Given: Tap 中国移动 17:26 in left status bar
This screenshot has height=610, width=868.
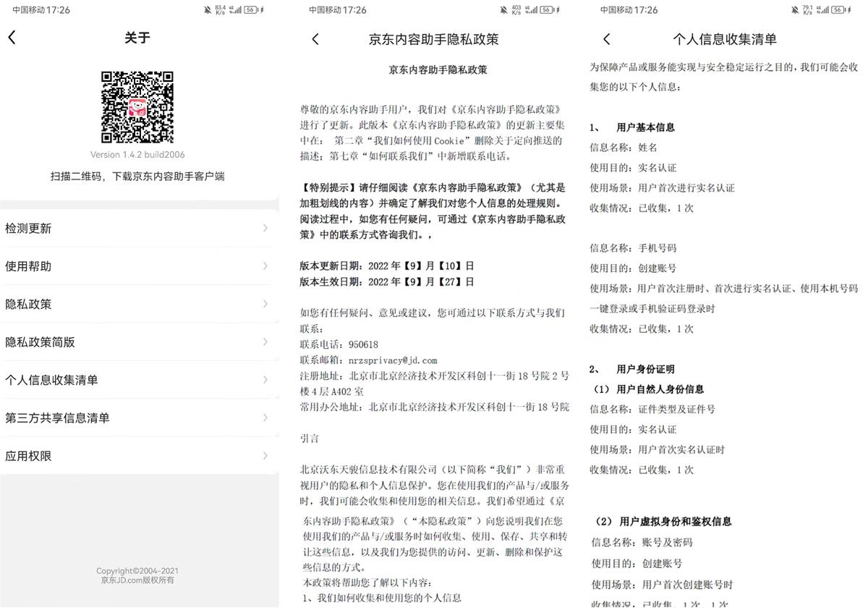Looking at the screenshot, I should point(41,10).
